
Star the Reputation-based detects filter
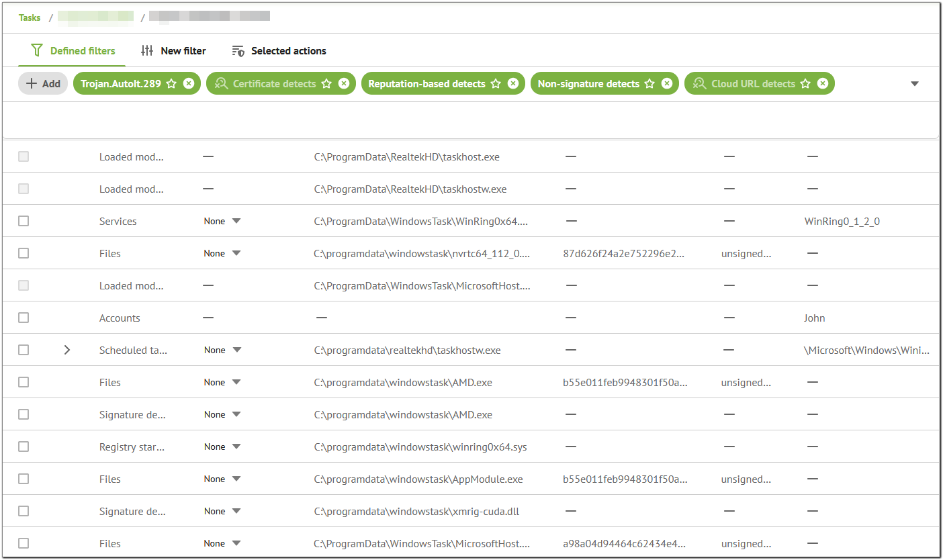496,84
